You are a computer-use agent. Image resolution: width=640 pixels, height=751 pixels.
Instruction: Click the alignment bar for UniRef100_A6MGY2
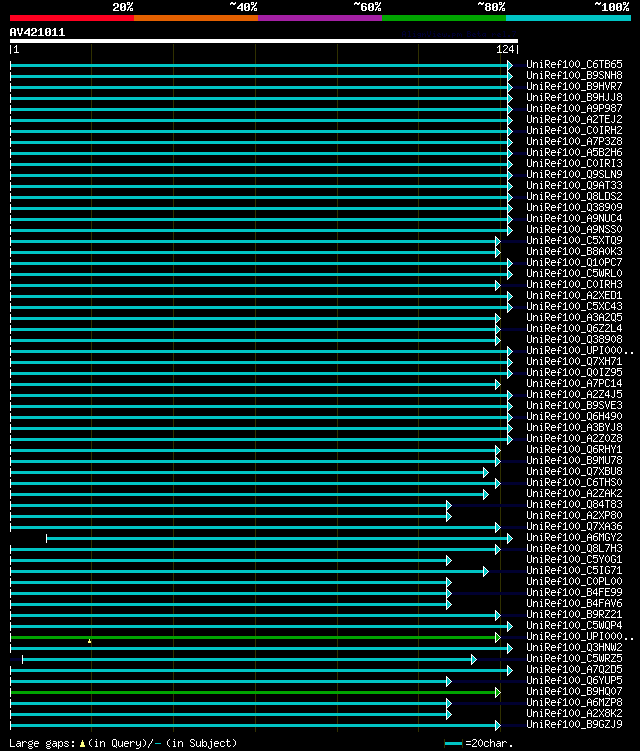[279, 539]
